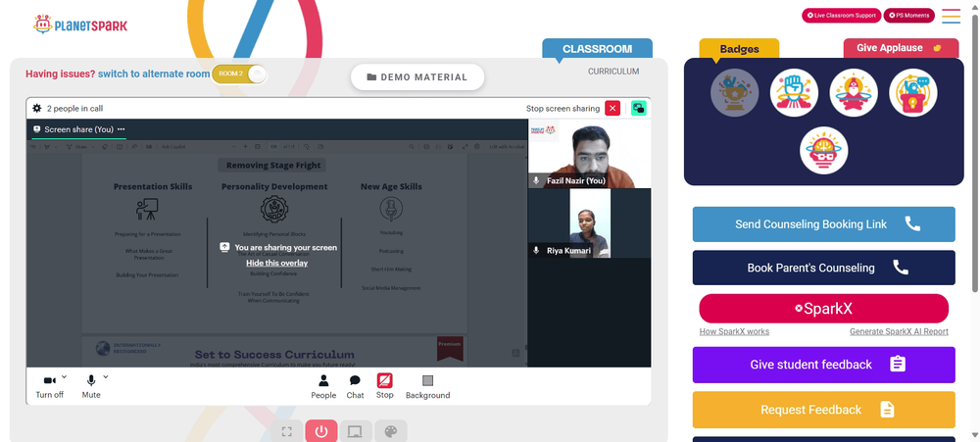Switch to CLASSROOM tab
This screenshot has width=980, height=442.
(x=597, y=49)
